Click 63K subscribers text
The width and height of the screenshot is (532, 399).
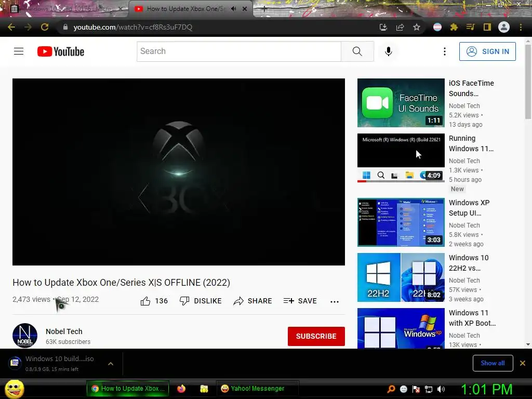pos(68,342)
